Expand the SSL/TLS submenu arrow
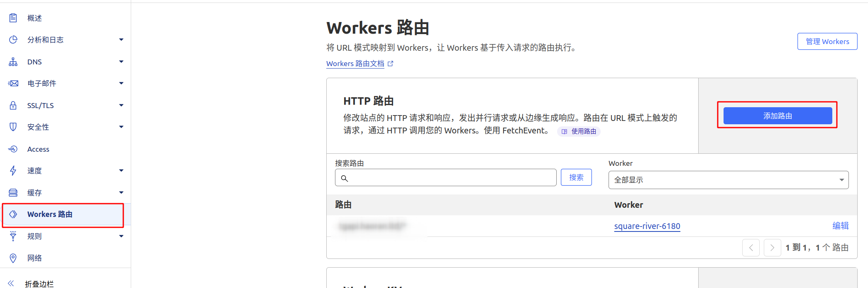This screenshot has width=868, height=288. (121, 106)
